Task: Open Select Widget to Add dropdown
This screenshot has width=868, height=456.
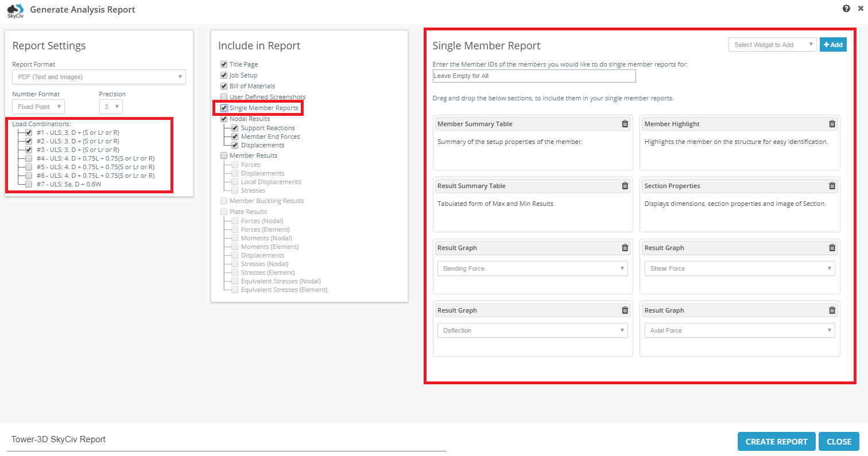Action: 773,45
